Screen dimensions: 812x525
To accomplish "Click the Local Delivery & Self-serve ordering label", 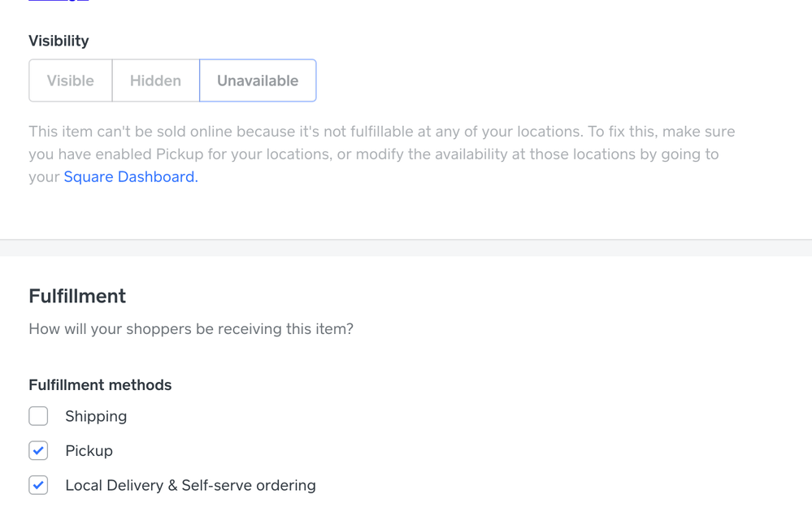I will click(190, 485).
